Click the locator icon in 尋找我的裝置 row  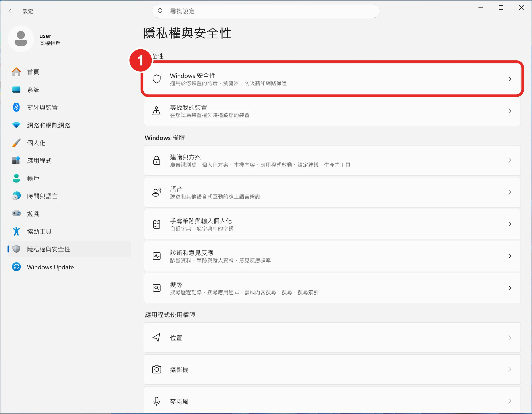(x=157, y=111)
